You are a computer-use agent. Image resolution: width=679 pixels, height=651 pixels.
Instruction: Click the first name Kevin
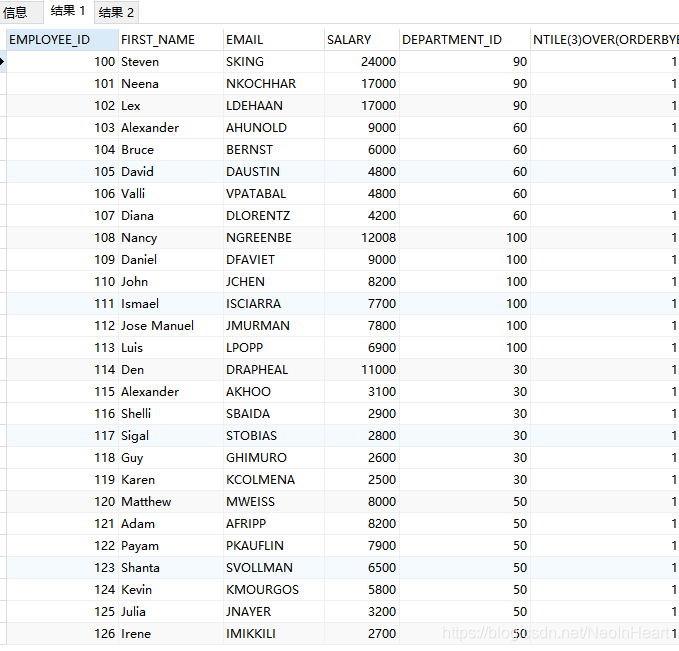tap(171, 590)
